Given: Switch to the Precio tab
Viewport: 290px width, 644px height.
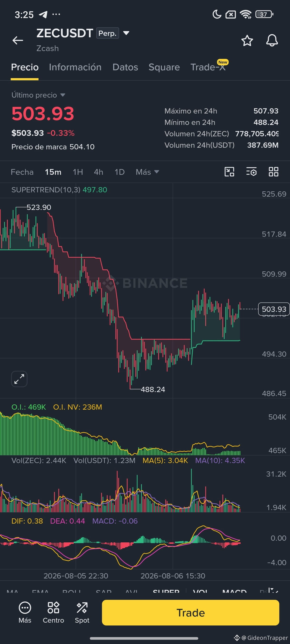Looking at the screenshot, I should (25, 67).
